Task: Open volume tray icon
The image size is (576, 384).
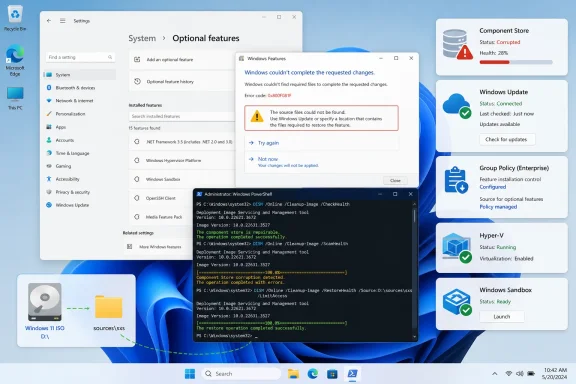Action: (520, 374)
